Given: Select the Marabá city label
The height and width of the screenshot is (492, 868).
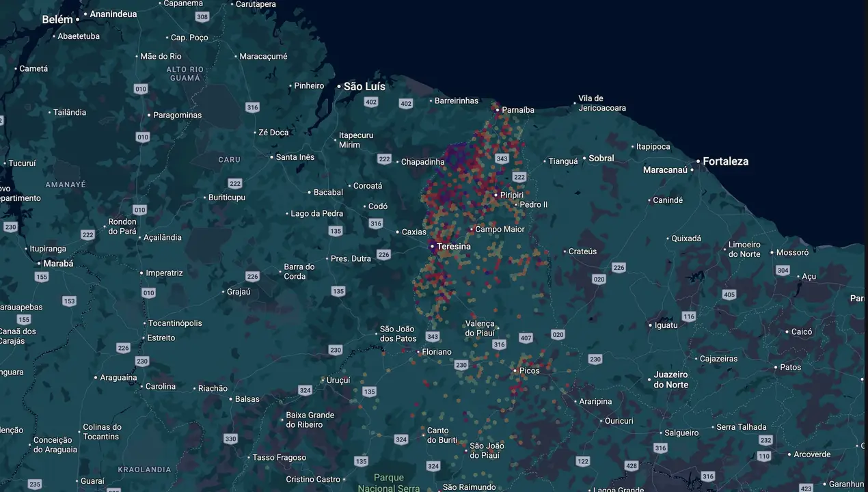Looking at the screenshot, I should (x=58, y=264).
